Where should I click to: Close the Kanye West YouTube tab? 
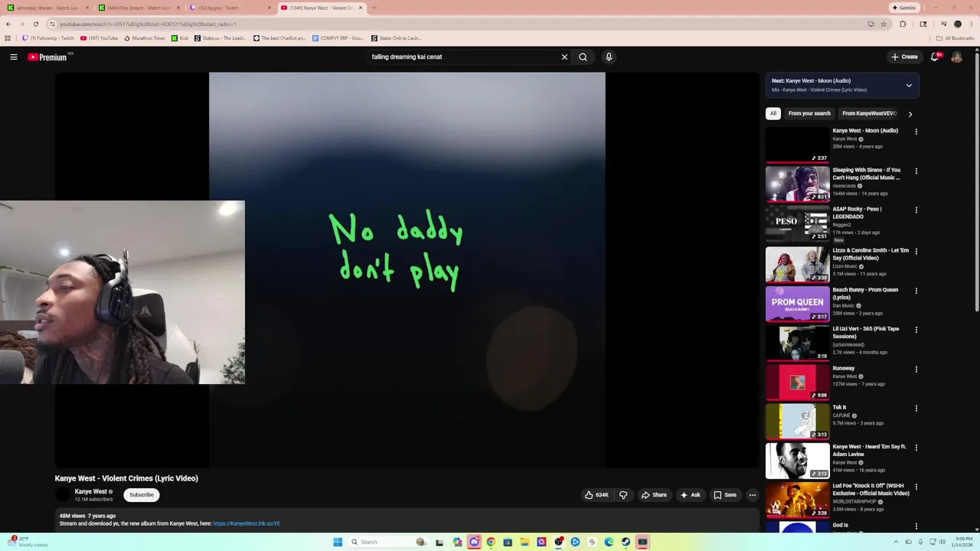tap(360, 8)
